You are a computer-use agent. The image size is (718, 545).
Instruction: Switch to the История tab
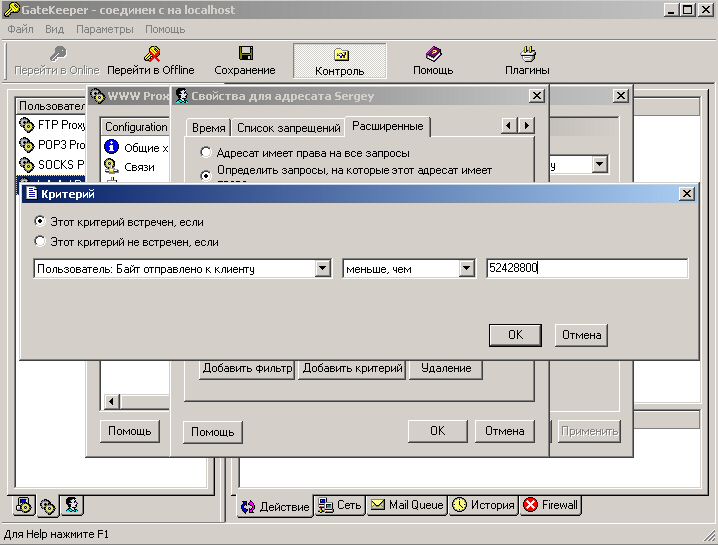click(484, 505)
